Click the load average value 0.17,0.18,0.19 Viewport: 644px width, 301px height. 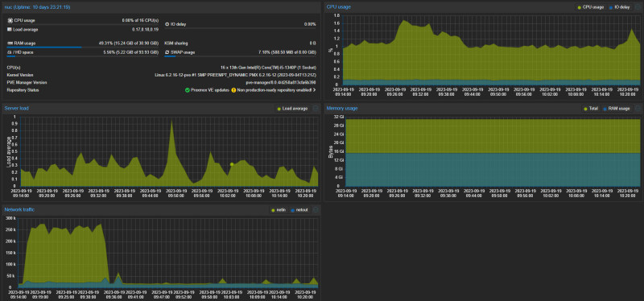[x=145, y=29]
